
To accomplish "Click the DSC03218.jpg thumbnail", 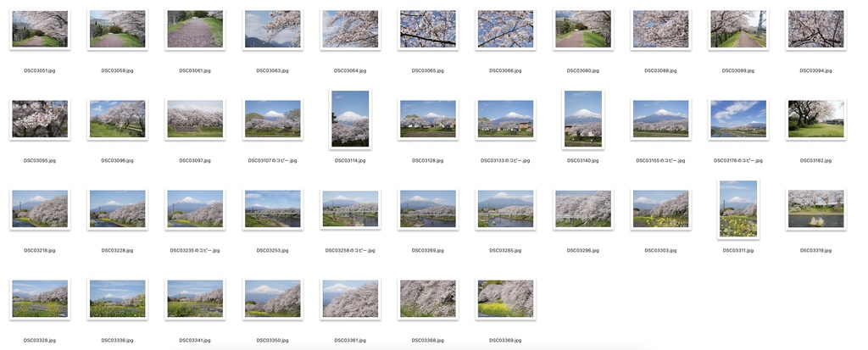I will tap(40, 209).
